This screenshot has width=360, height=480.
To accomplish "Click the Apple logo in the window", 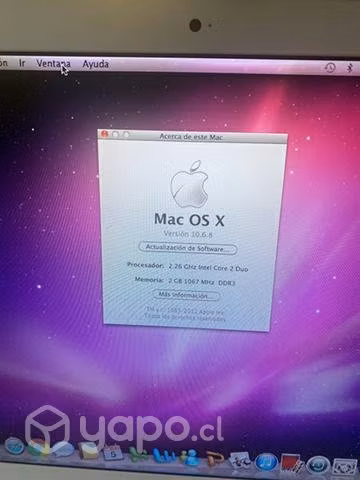I will click(x=189, y=184).
